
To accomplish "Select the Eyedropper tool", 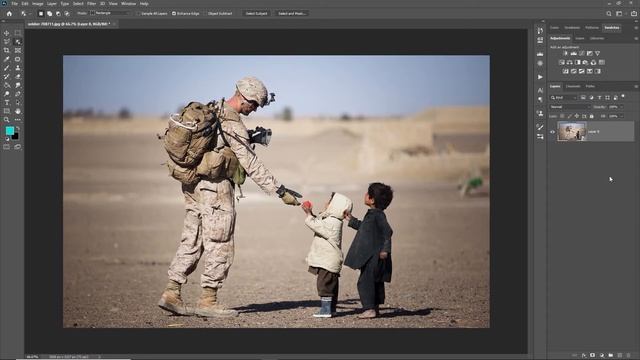I will pyautogui.click(x=7, y=59).
